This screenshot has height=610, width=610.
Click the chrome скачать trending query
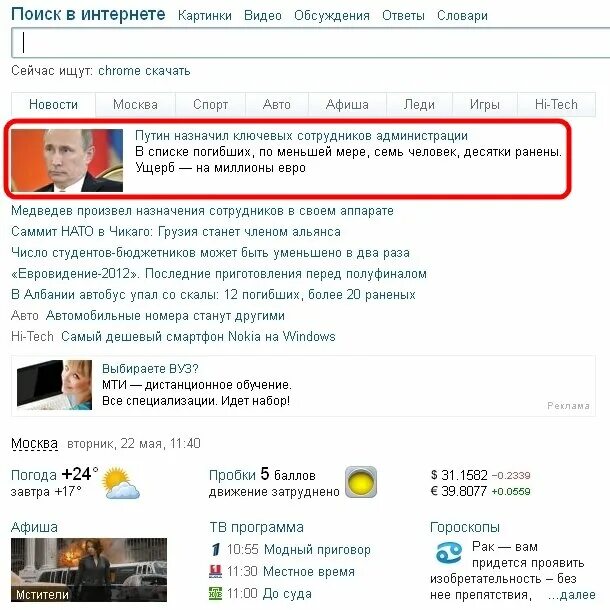[144, 71]
